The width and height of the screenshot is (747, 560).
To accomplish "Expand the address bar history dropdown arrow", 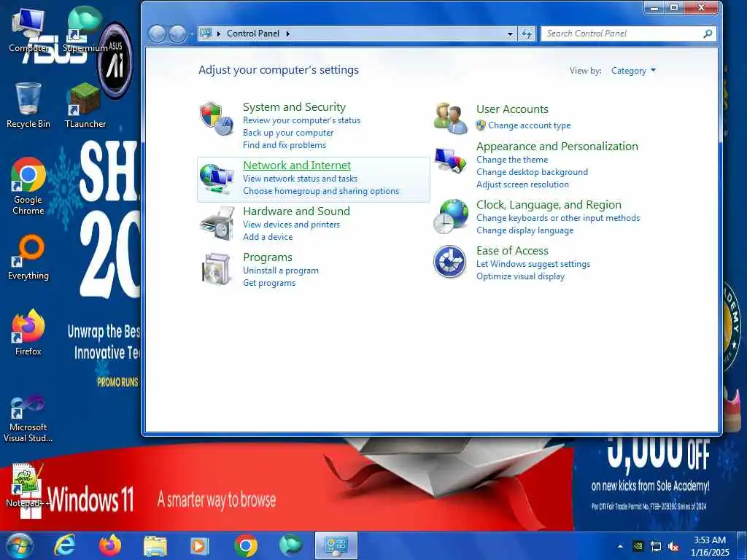I will pos(510,34).
